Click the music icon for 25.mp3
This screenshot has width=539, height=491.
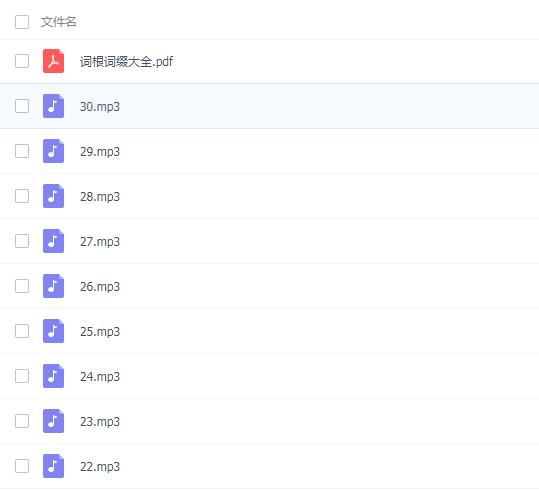click(x=53, y=331)
